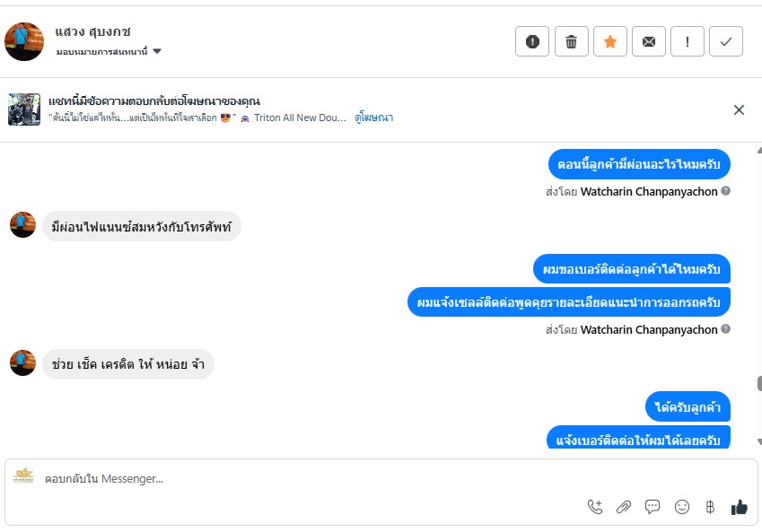This screenshot has width=762, height=532.
Task: Click the แสวง สุบงกช profile picture in header
Action: (x=24, y=41)
